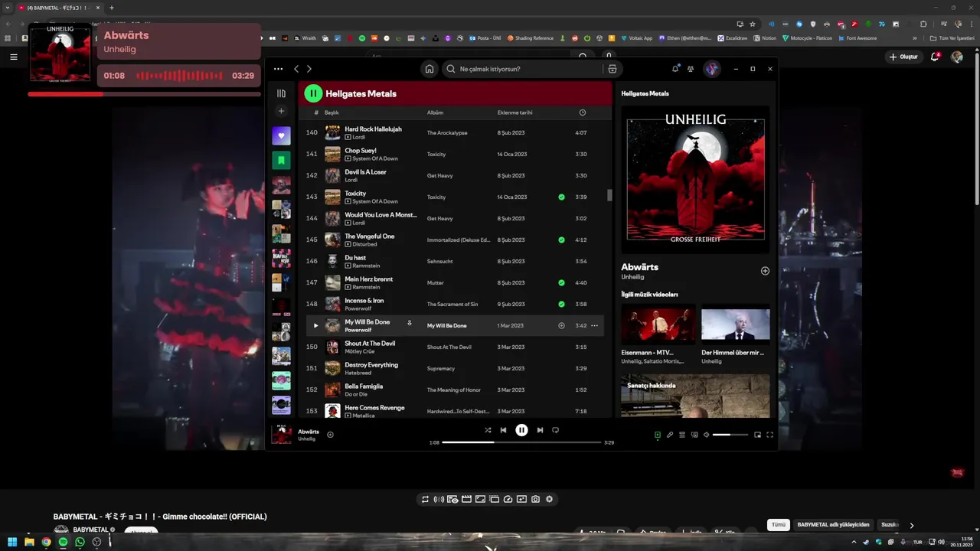
Task: Open Windows Start menu
Action: point(12,542)
